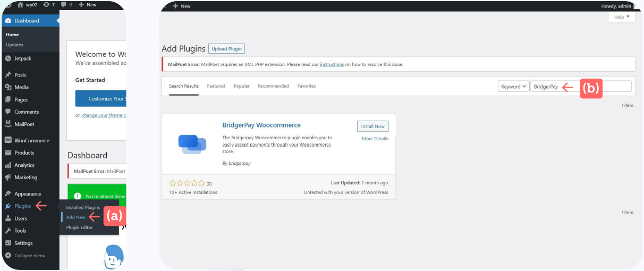Switch to the Favorites tab
Image resolution: width=644 pixels, height=271 pixels.
coord(307,86)
